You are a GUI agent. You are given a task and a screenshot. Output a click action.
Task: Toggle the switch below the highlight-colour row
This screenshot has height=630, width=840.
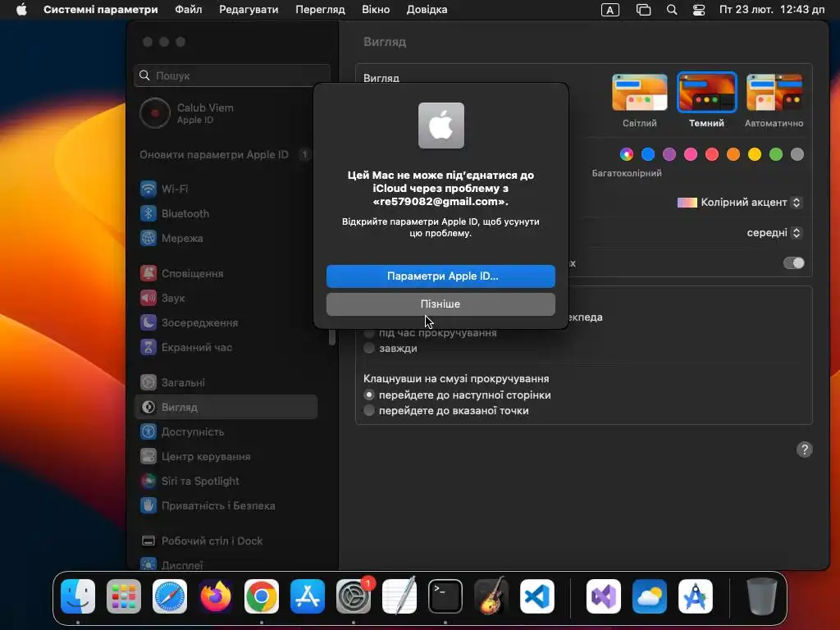coord(794,263)
